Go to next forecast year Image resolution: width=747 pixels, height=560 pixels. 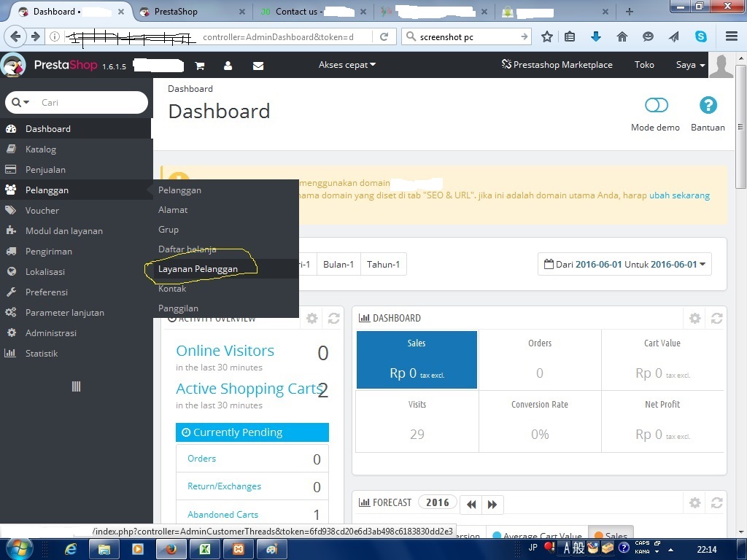point(492,505)
